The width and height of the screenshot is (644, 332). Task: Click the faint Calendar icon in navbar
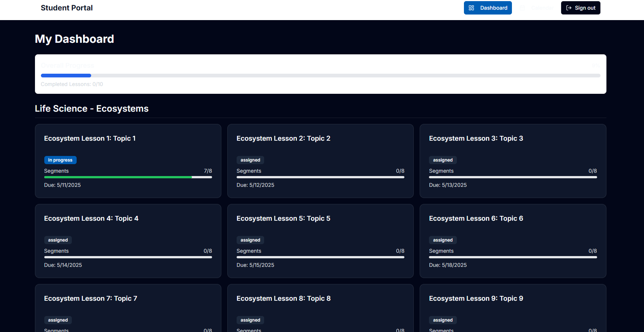(522, 8)
